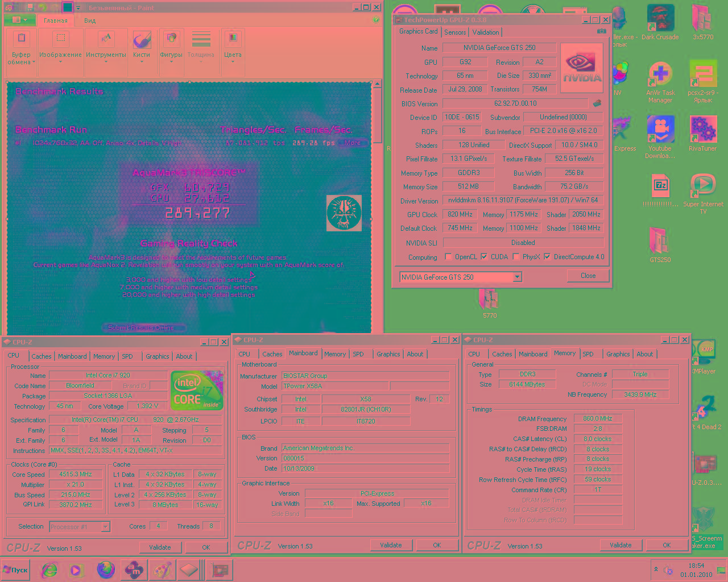Click OK in the left CPU-Z window
Viewport: 728px width, 582px height.
point(206,547)
